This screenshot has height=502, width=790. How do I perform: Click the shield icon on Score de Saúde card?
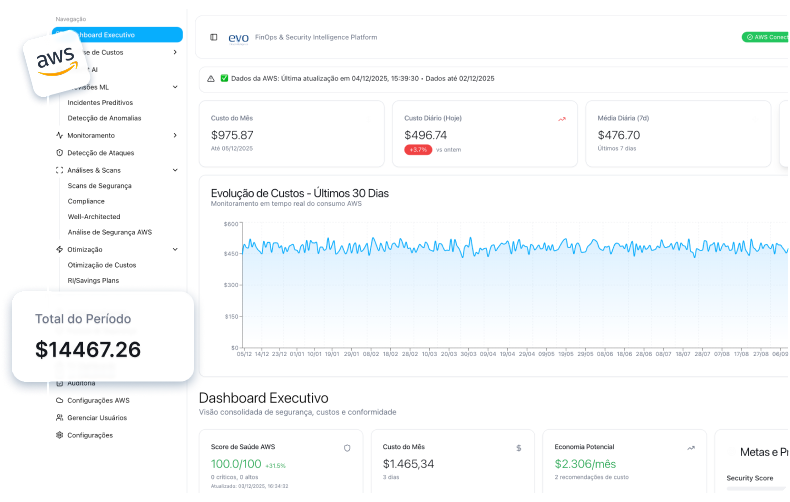click(x=347, y=448)
